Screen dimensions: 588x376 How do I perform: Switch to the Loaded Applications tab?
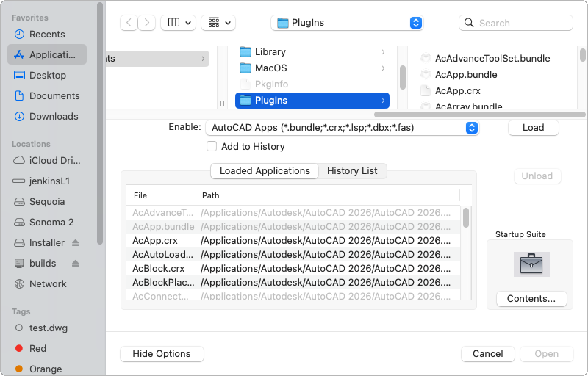click(x=265, y=171)
